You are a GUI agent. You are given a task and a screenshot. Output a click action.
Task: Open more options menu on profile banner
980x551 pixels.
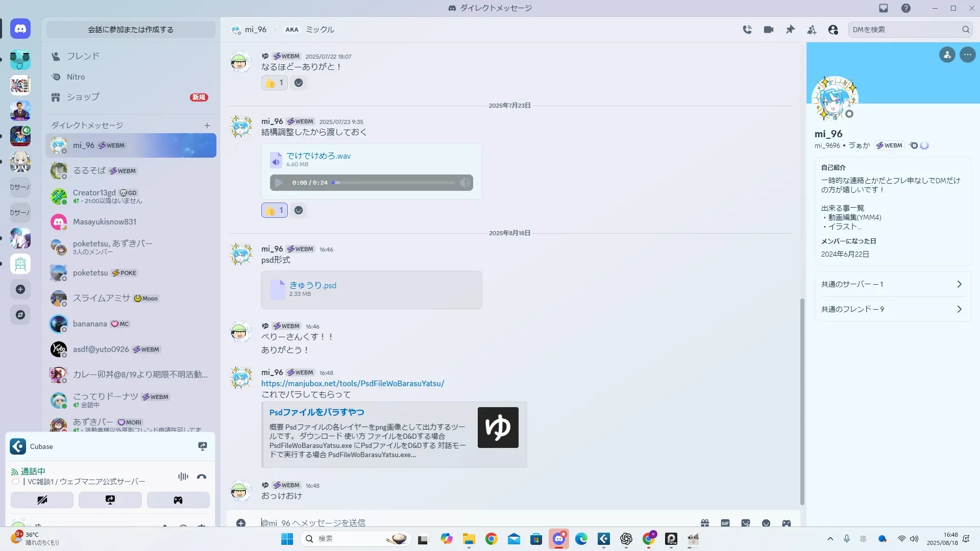(x=967, y=55)
